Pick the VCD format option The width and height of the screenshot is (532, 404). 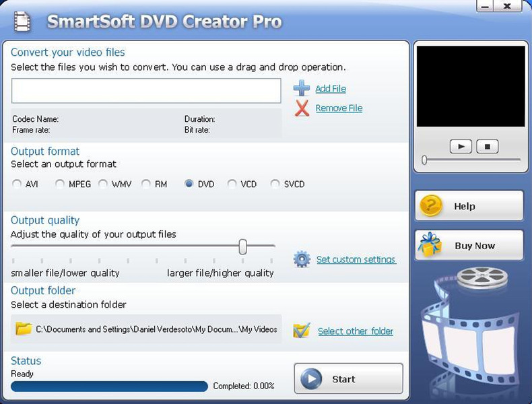point(232,184)
